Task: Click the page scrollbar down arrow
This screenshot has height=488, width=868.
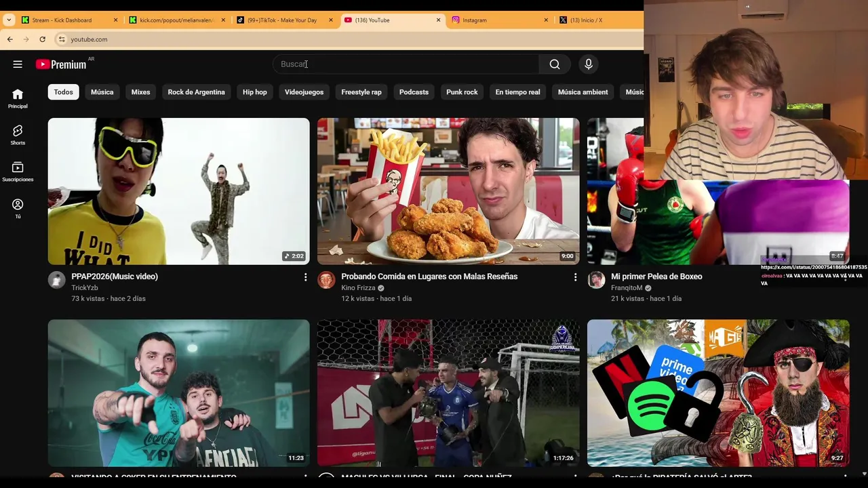Action: pyautogui.click(x=863, y=474)
